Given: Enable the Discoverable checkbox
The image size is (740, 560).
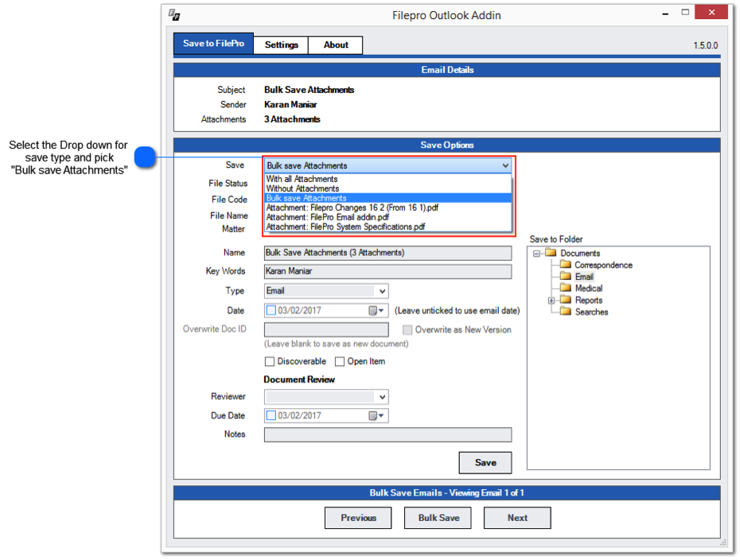Looking at the screenshot, I should 270,361.
